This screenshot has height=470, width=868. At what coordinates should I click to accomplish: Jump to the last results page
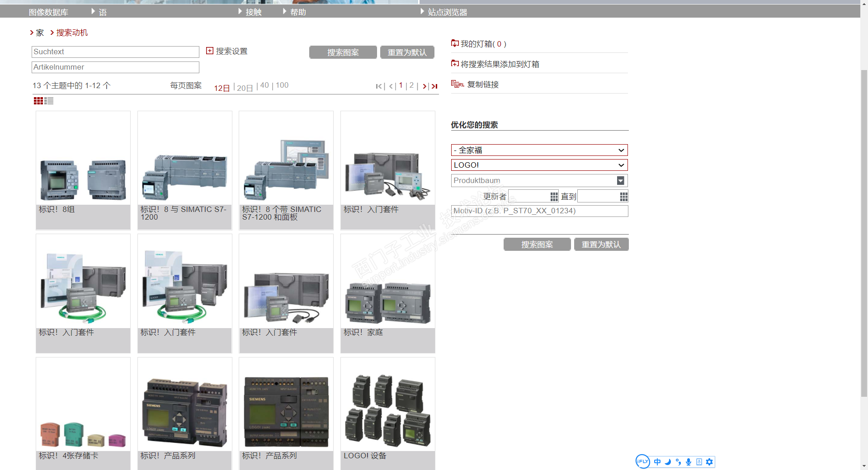point(434,86)
